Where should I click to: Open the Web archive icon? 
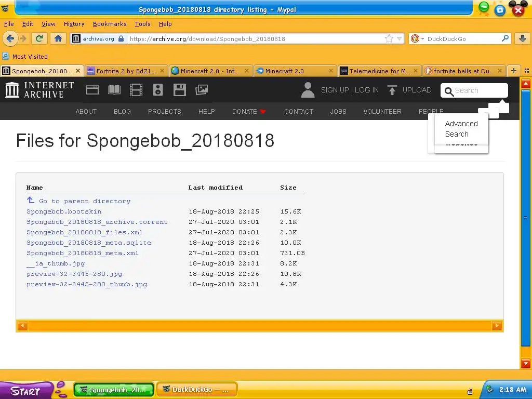pyautogui.click(x=92, y=90)
